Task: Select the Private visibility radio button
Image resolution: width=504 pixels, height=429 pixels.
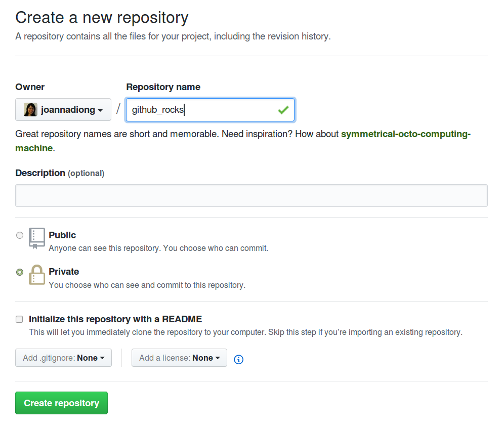Action: click(x=19, y=272)
